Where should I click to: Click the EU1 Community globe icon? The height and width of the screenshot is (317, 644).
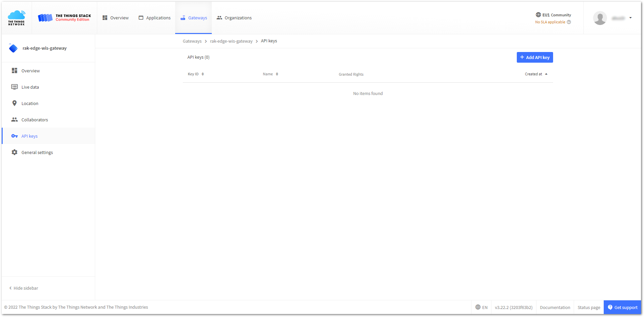coord(538,15)
